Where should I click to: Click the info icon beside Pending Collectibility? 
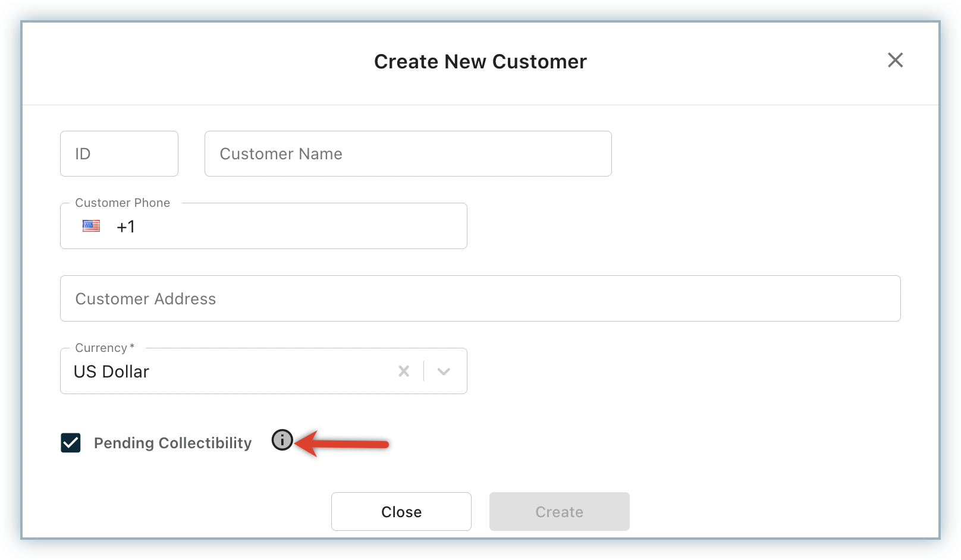pos(282,440)
